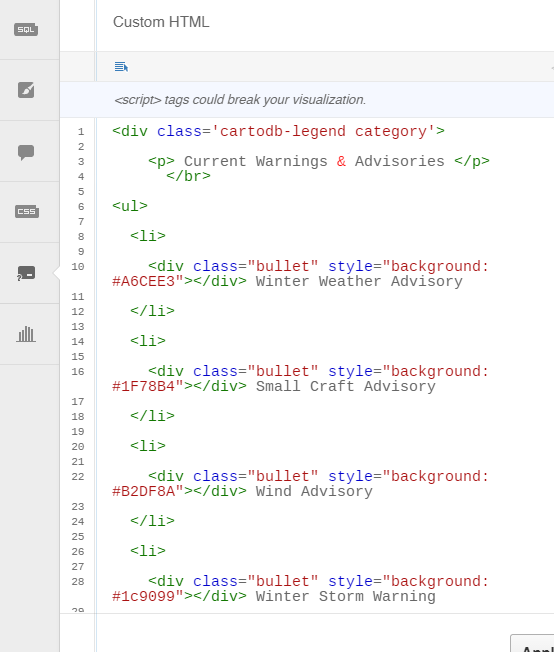This screenshot has width=554, height=652.
Task: Place cursor in cartodb-legend category line
Action: click(x=278, y=131)
